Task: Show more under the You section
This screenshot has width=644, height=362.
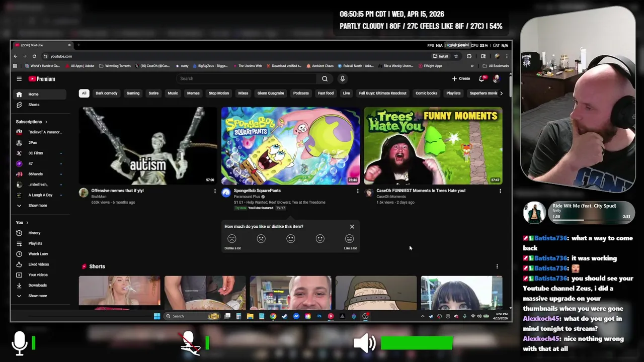Action: (40, 296)
